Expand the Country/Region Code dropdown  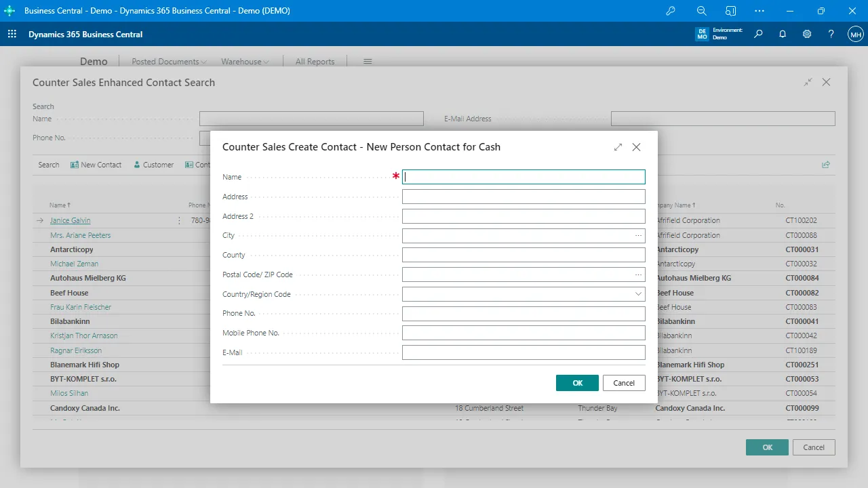(638, 295)
